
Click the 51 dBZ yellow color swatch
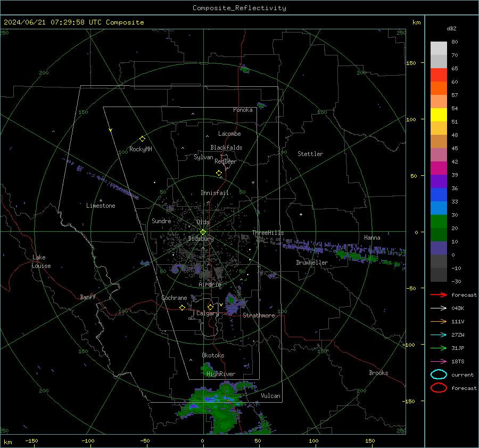[x=439, y=115]
